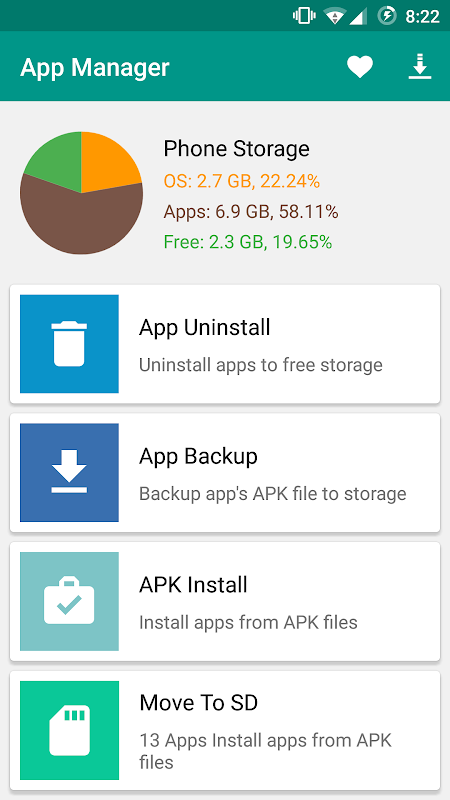Tap the briefcase APK Install icon
Viewport: 450px width, 800px height.
pos(69,601)
